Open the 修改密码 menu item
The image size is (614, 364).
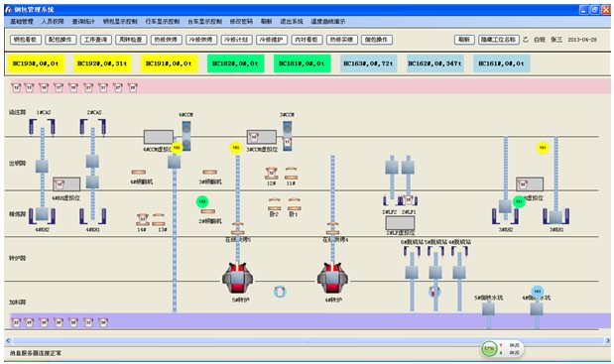[241, 21]
